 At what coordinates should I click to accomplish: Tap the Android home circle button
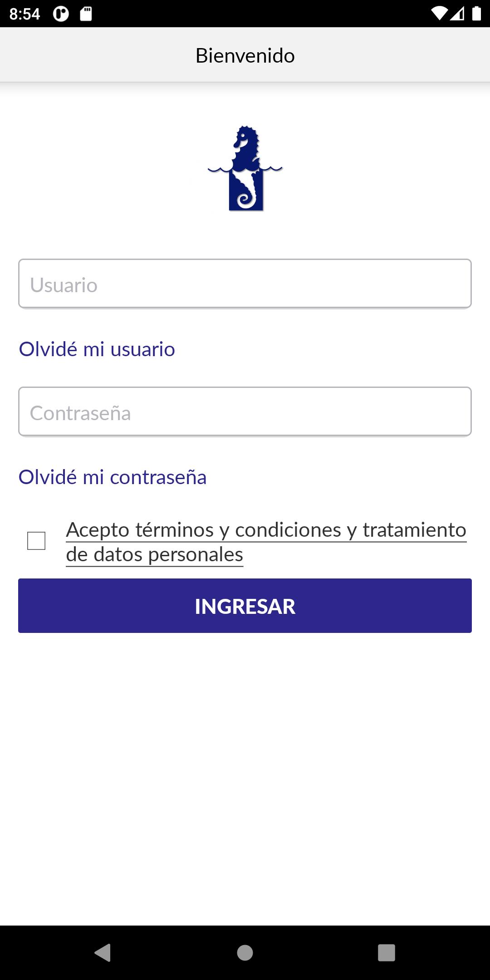click(x=245, y=952)
